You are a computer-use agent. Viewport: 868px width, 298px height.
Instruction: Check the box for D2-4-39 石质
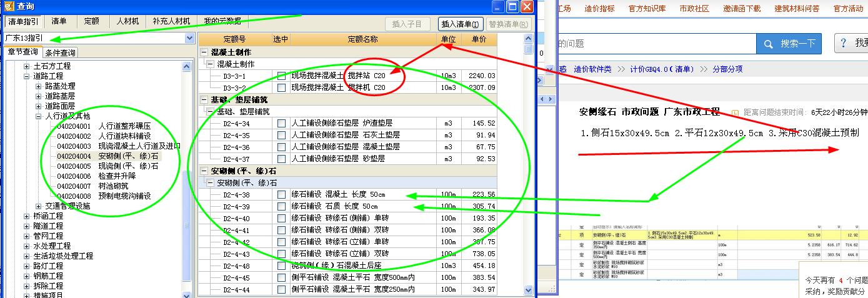tap(281, 207)
